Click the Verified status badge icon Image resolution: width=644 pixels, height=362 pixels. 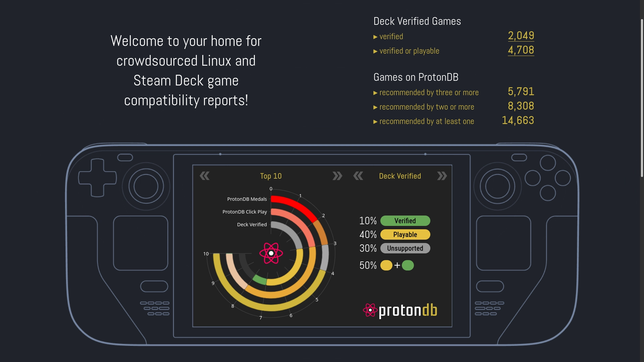[x=404, y=221]
